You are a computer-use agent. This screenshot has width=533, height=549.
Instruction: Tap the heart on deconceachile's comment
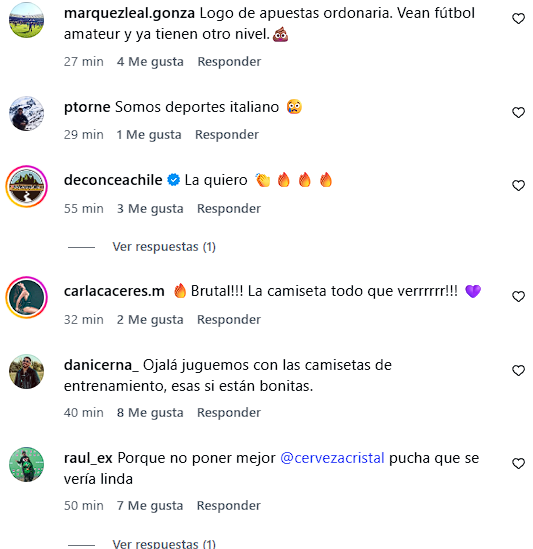point(518,185)
